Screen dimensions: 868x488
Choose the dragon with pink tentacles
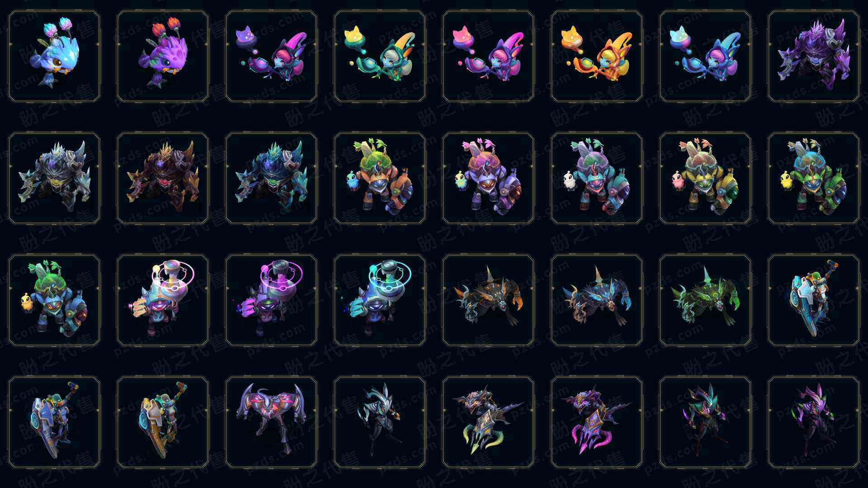point(597,422)
